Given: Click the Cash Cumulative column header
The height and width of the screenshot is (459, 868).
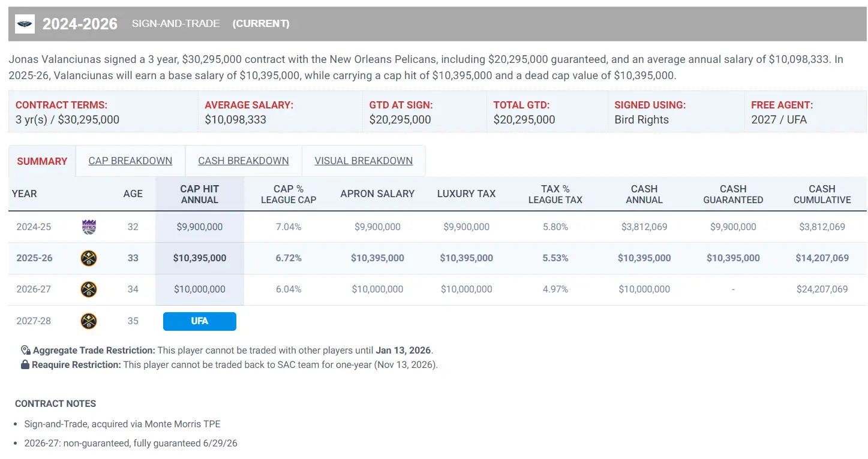Looking at the screenshot, I should click(x=822, y=194).
